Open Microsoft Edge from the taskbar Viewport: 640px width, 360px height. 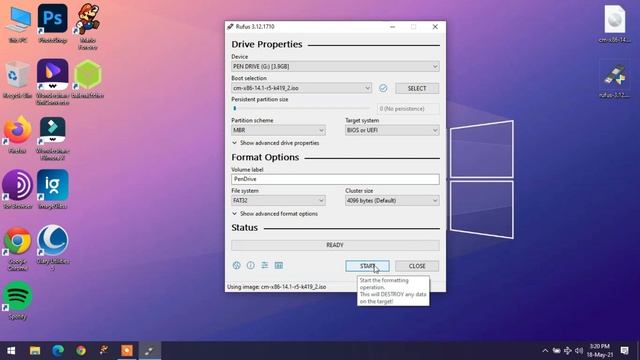(x=58, y=351)
